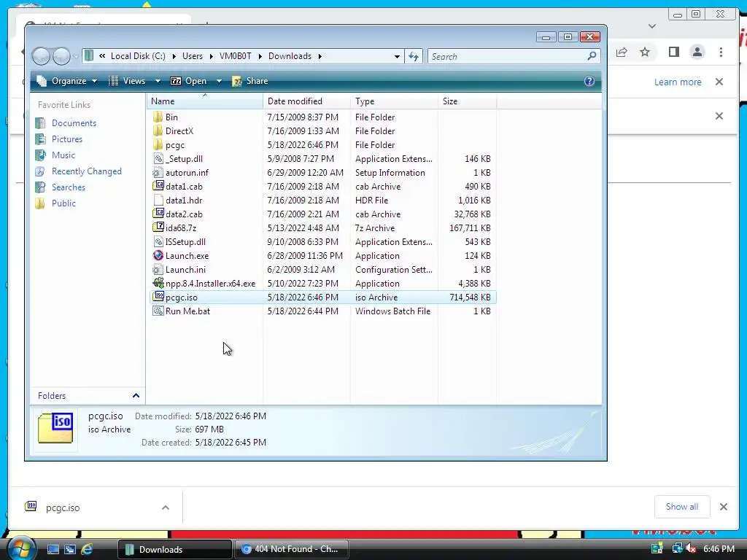Open Public favorite link
Viewport: 747px width, 560px height.
[x=64, y=203]
